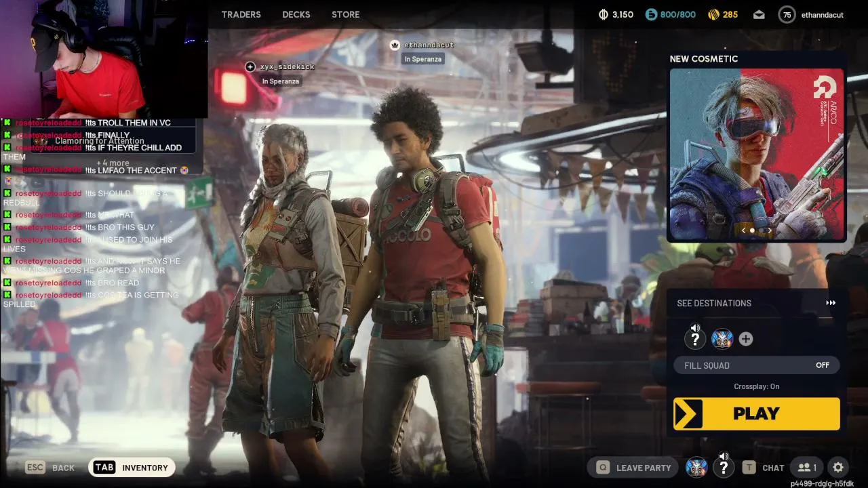Show next cosmetic with right carousel arrow
868x488 pixels.
(x=769, y=230)
